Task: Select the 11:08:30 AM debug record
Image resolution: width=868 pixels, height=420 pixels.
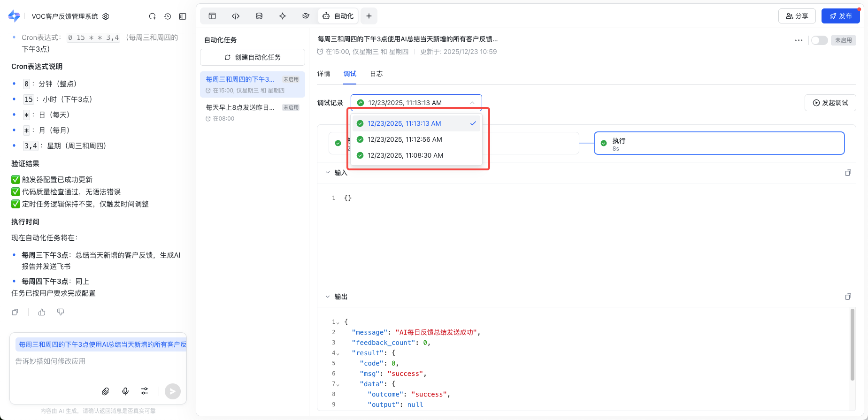Action: [x=405, y=155]
